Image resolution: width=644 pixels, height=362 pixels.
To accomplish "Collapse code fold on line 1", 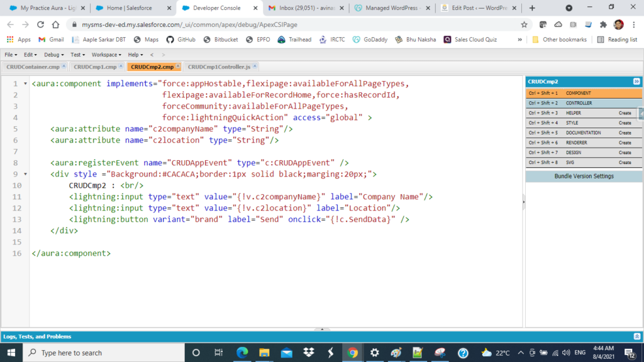I will [x=25, y=84].
